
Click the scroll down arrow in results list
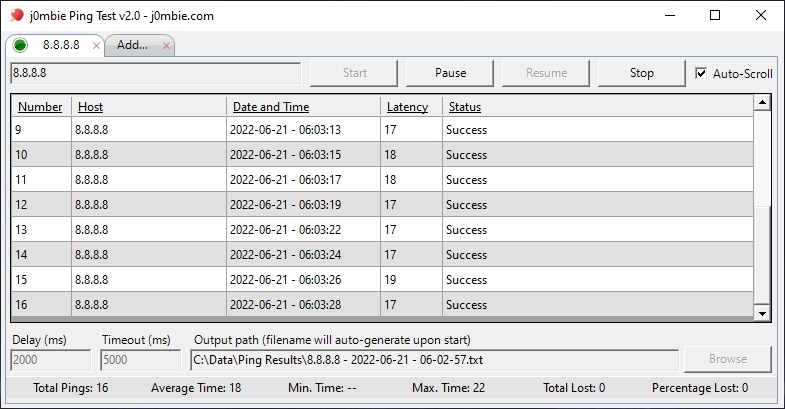[762, 314]
